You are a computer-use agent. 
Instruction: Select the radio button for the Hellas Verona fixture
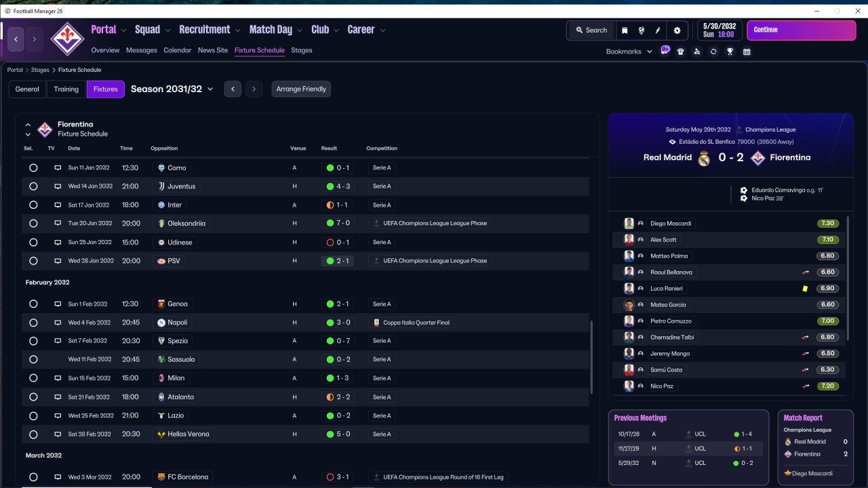point(33,434)
